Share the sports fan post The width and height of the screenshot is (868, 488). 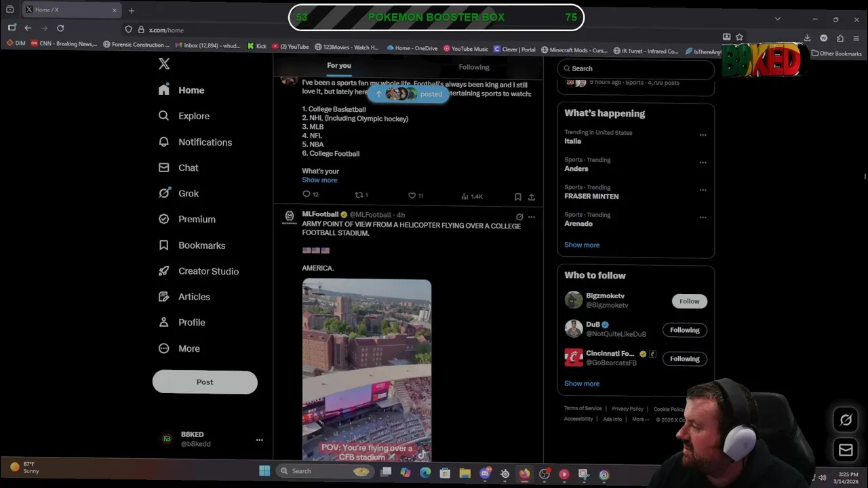click(532, 197)
